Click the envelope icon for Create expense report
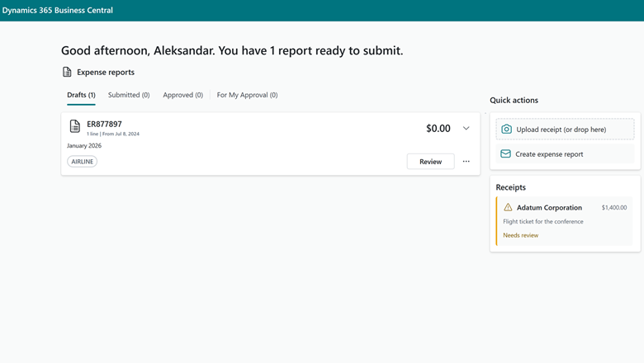644x363 pixels. (x=505, y=153)
